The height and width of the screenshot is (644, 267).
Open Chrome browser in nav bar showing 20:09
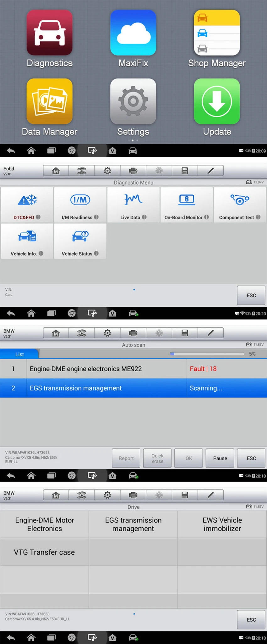tap(72, 151)
